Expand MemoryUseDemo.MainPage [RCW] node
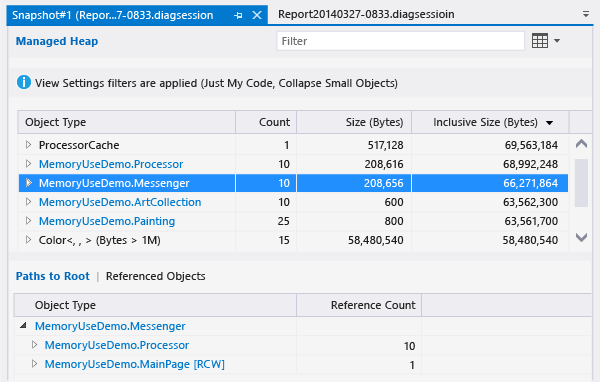The width and height of the screenshot is (600, 382). tap(34, 364)
